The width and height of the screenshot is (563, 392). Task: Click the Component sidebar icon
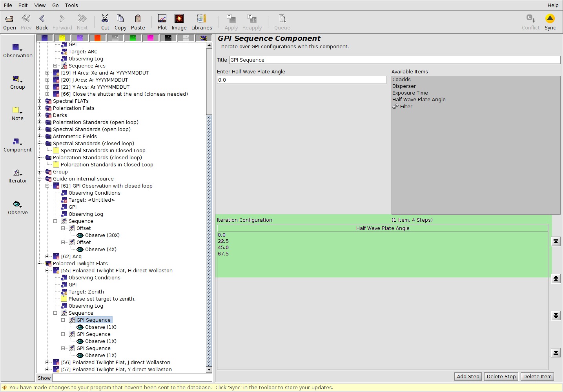click(x=18, y=142)
